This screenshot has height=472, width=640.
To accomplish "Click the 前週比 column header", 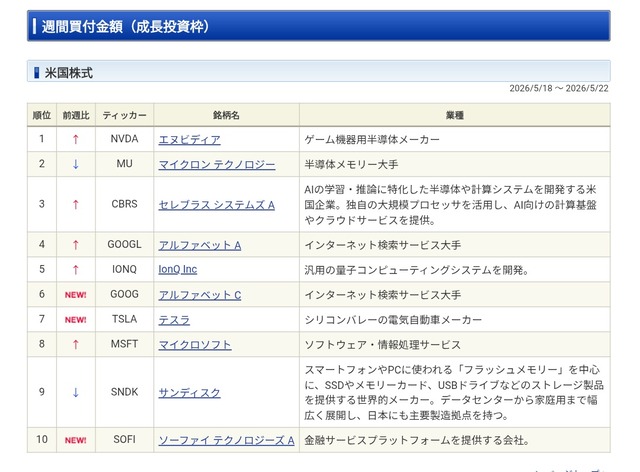I will (x=76, y=116).
